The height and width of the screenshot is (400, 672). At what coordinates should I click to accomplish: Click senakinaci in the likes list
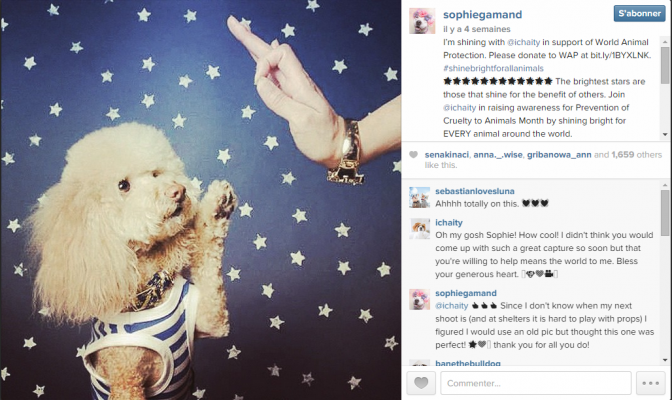tap(446, 155)
